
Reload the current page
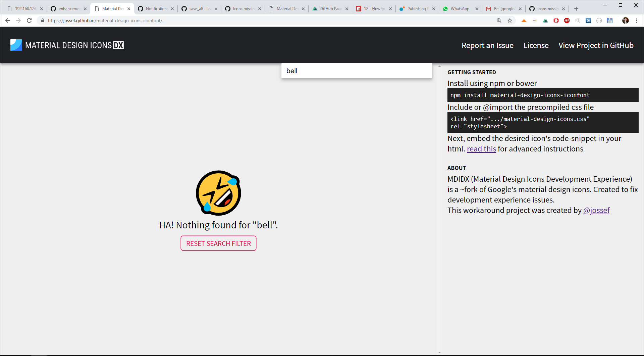tap(29, 20)
